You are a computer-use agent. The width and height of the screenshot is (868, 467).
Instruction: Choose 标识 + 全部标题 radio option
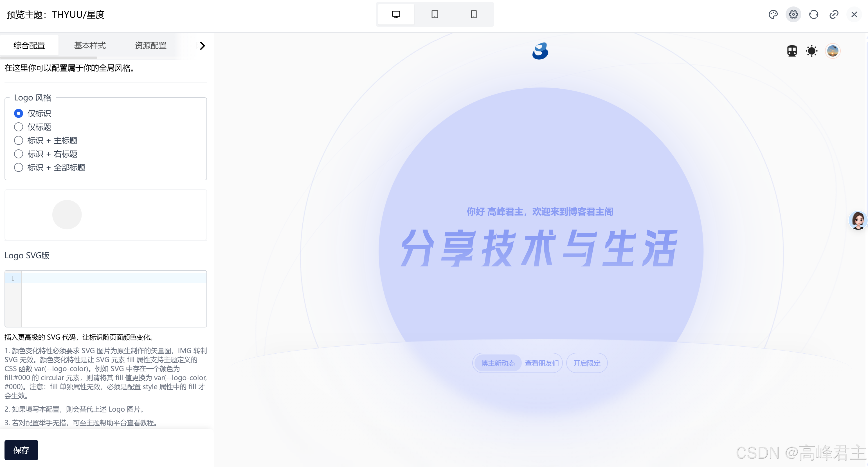(19, 167)
